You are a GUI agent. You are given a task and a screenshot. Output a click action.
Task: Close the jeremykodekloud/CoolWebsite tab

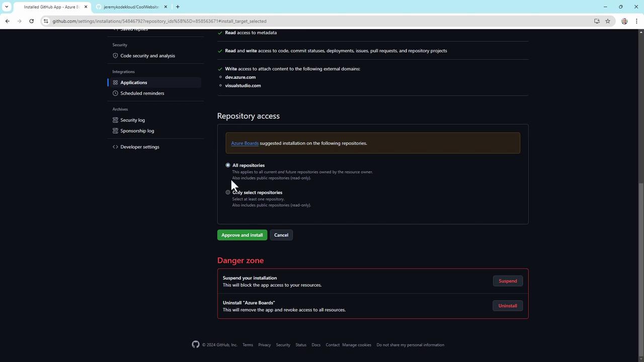tap(166, 7)
